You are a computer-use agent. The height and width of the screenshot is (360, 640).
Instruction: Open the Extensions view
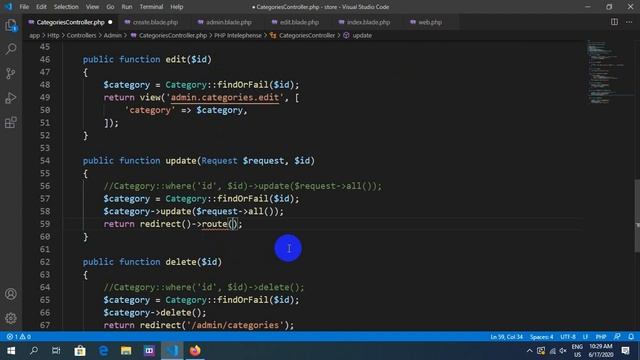tap(11, 122)
